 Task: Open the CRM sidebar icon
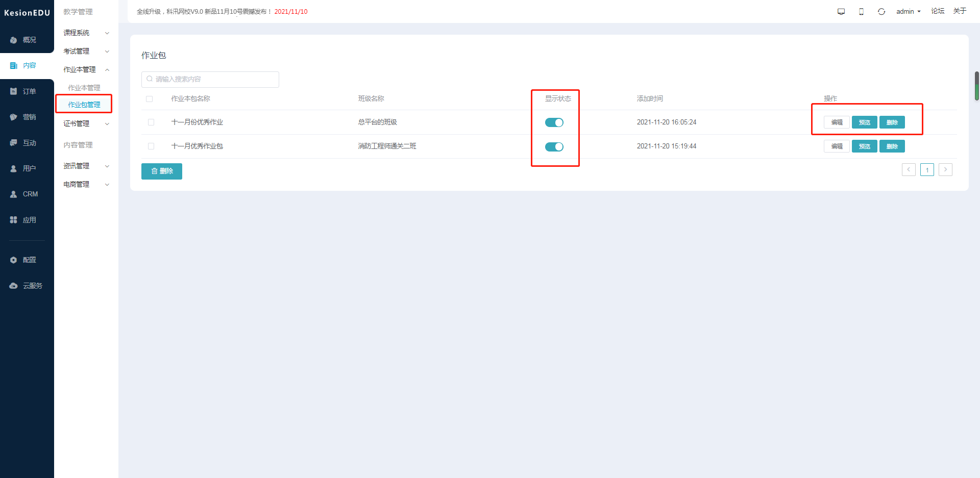click(14, 194)
